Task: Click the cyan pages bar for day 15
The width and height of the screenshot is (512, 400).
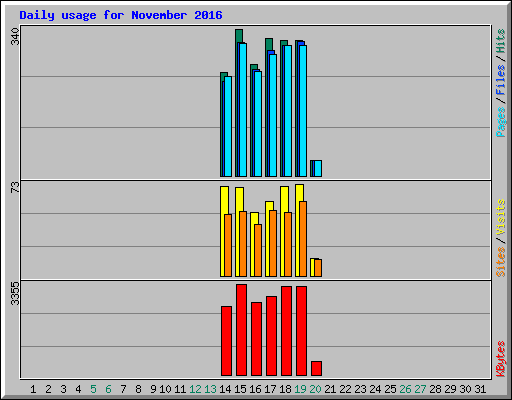Action: coord(243,110)
